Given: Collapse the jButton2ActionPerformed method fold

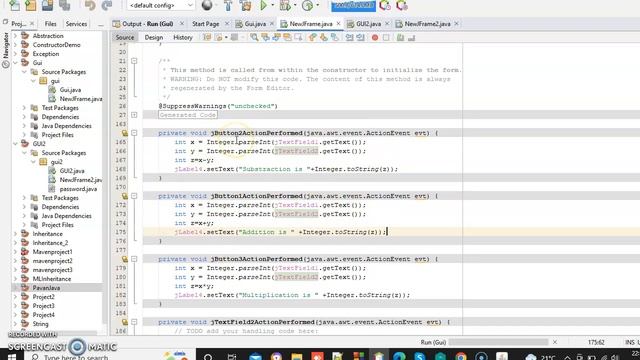Looking at the screenshot, I should click(x=134, y=133).
